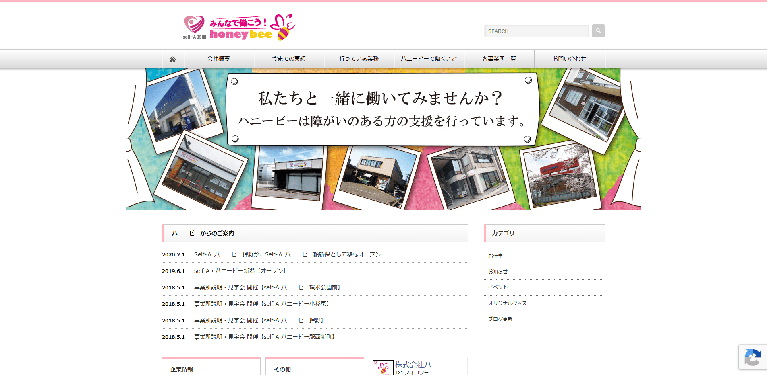Click the search magnifier button
The image size is (767, 375).
(598, 31)
